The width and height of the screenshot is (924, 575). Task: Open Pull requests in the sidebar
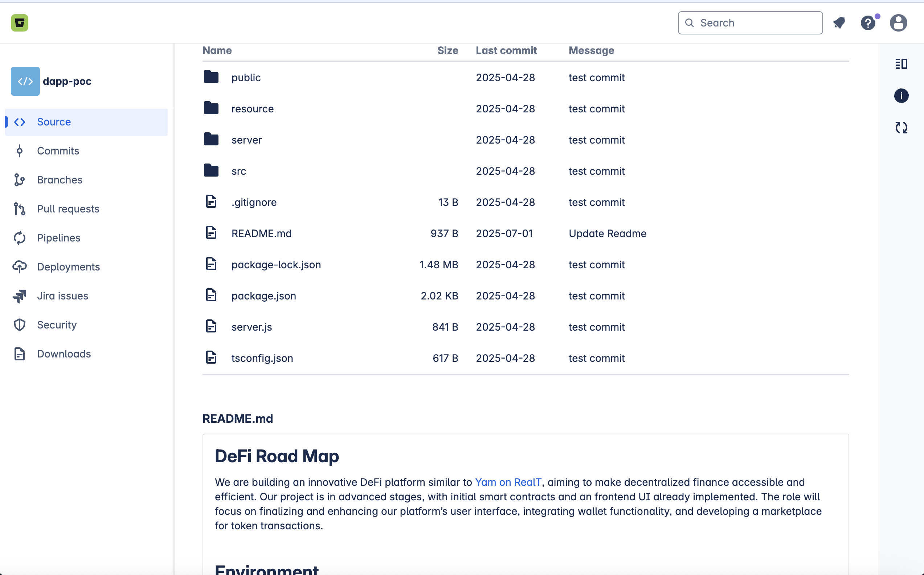68,209
